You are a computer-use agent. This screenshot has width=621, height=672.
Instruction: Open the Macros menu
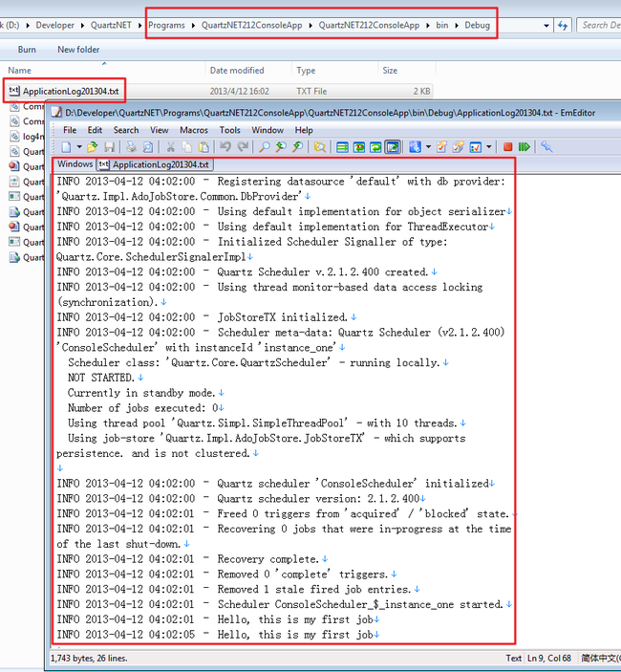click(194, 130)
